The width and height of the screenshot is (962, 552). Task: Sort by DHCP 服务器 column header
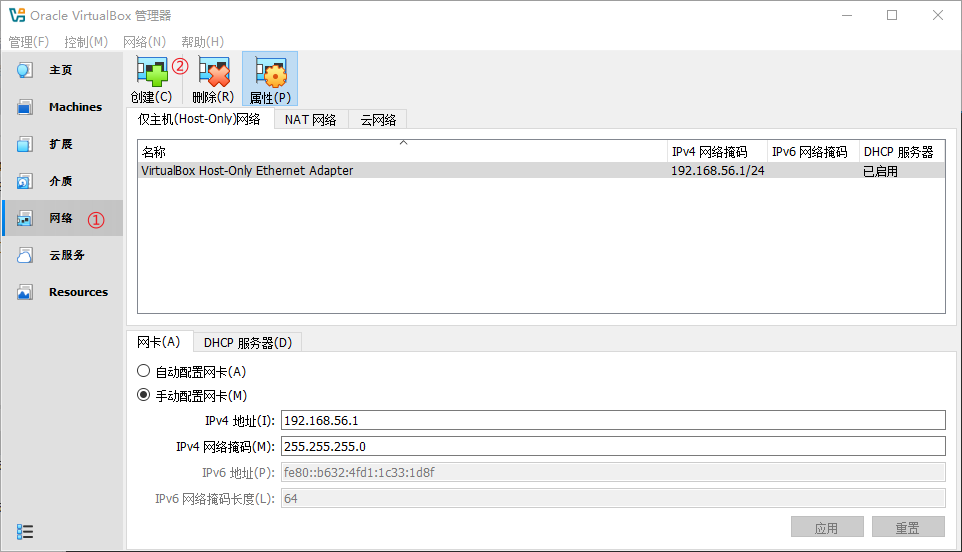pyautogui.click(x=902, y=151)
